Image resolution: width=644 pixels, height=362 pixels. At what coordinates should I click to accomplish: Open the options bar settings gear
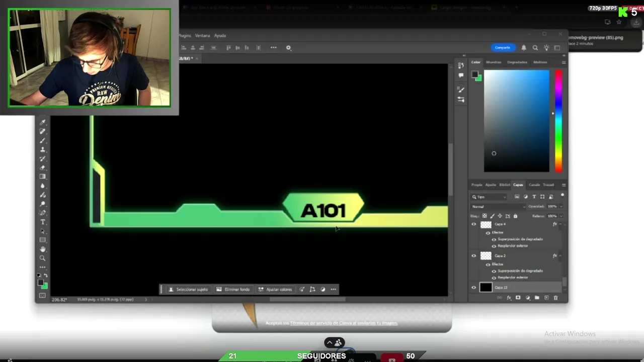pyautogui.click(x=288, y=48)
